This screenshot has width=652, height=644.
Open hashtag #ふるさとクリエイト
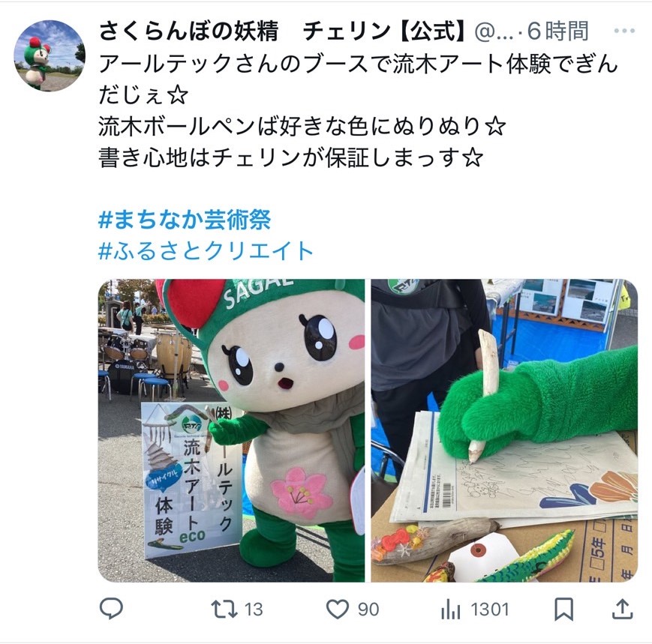(206, 250)
